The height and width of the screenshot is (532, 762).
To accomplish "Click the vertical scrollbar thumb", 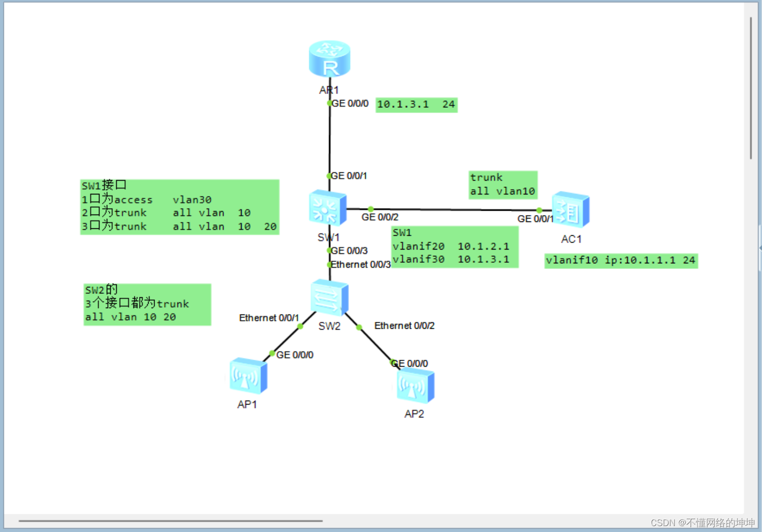I will (x=751, y=88).
